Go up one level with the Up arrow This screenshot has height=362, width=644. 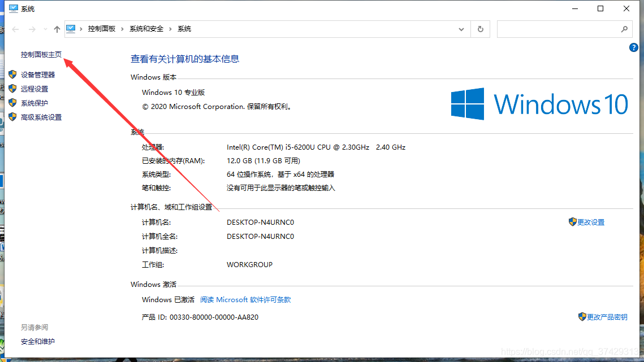click(x=57, y=29)
